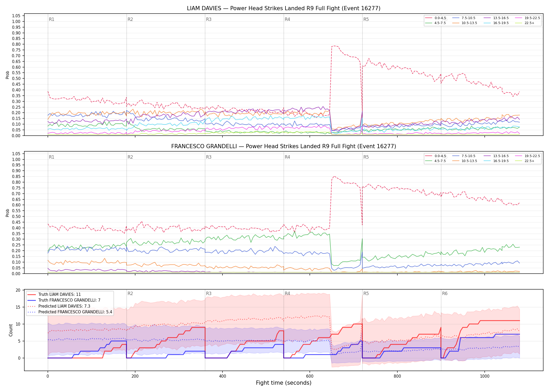Select 4.5-7.5 legend entry in Liam Davies chart
The image size is (549, 392).
pyautogui.click(x=436, y=23)
